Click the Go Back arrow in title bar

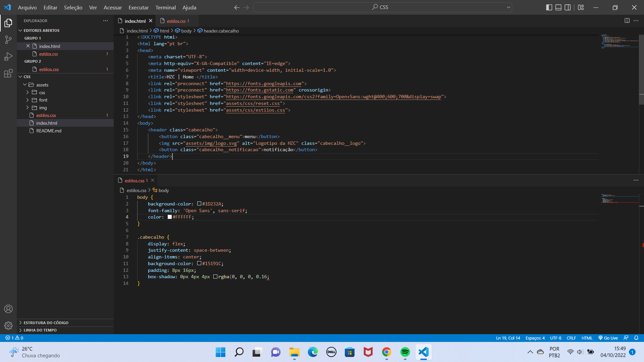[237, 7]
